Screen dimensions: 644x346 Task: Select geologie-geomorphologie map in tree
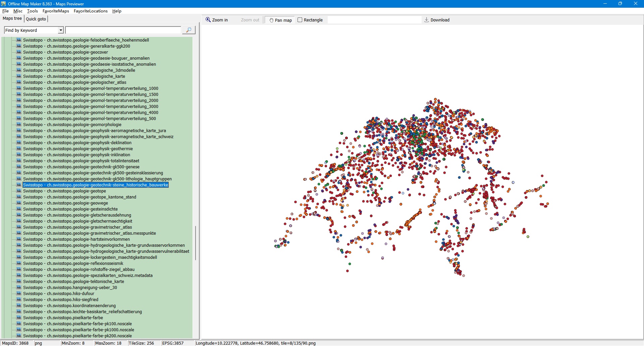[x=72, y=125]
